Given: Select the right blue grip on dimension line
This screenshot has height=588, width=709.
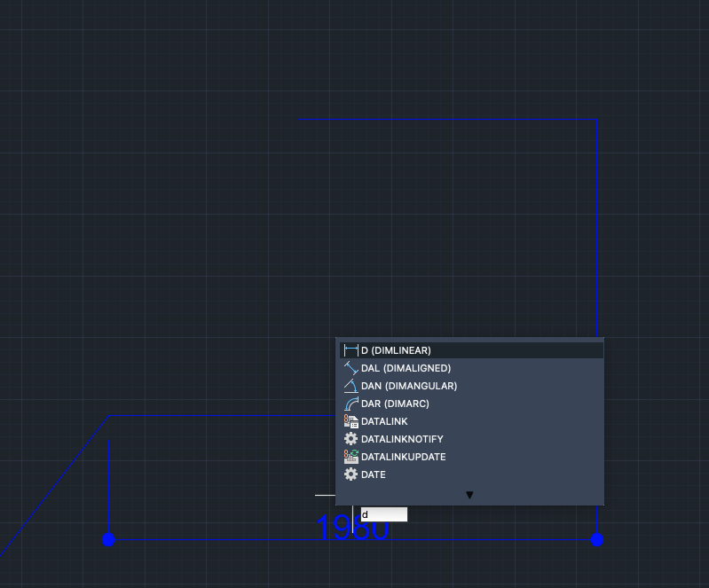Looking at the screenshot, I should [x=597, y=539].
